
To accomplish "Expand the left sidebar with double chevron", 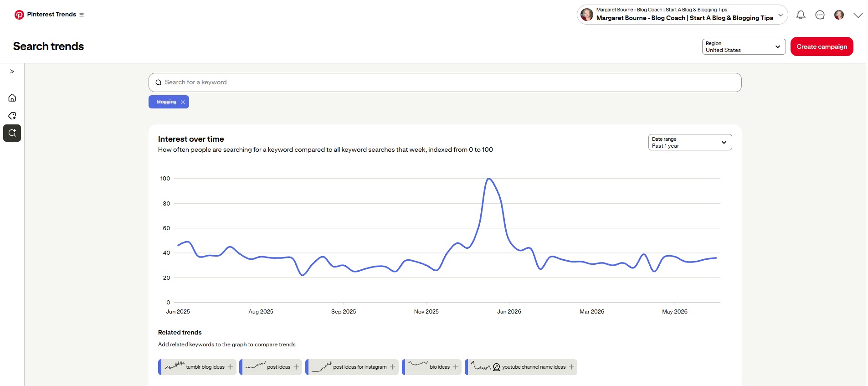I will coord(12,72).
